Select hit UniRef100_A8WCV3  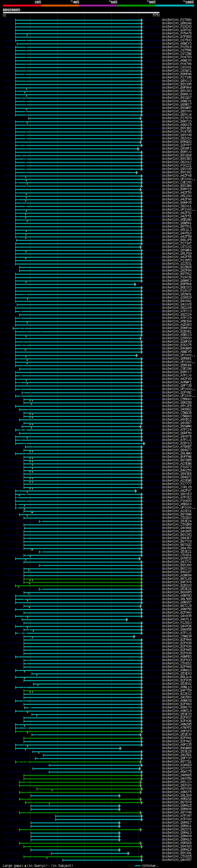tap(177, 43)
